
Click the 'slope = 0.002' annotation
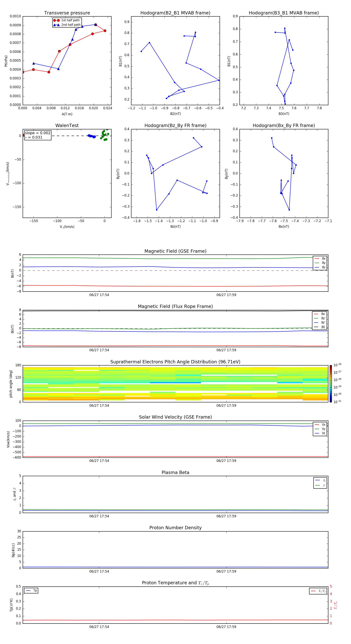coord(38,133)
